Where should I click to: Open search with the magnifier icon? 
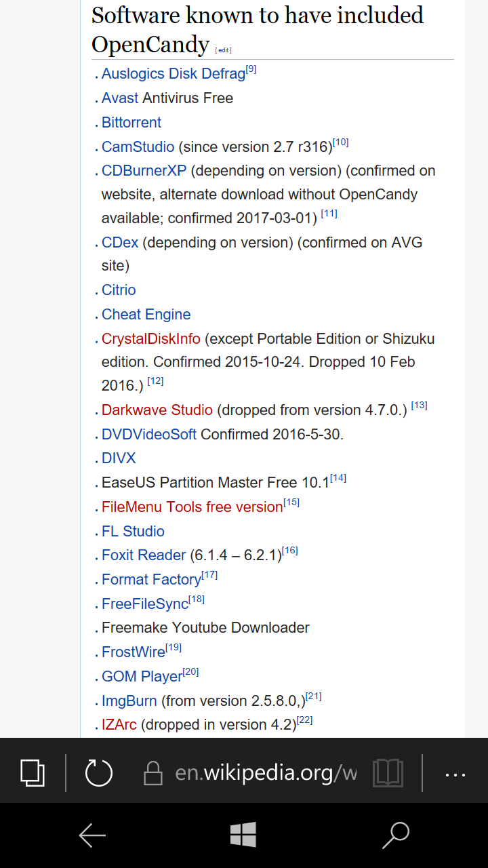click(396, 835)
